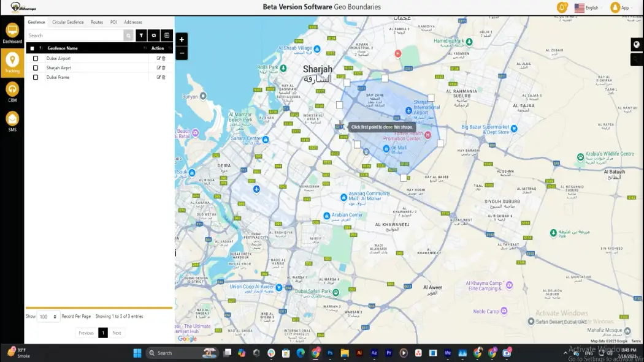Check the Sharjah Airprt row checkbox
The width and height of the screenshot is (644, 362).
coord(36,67)
